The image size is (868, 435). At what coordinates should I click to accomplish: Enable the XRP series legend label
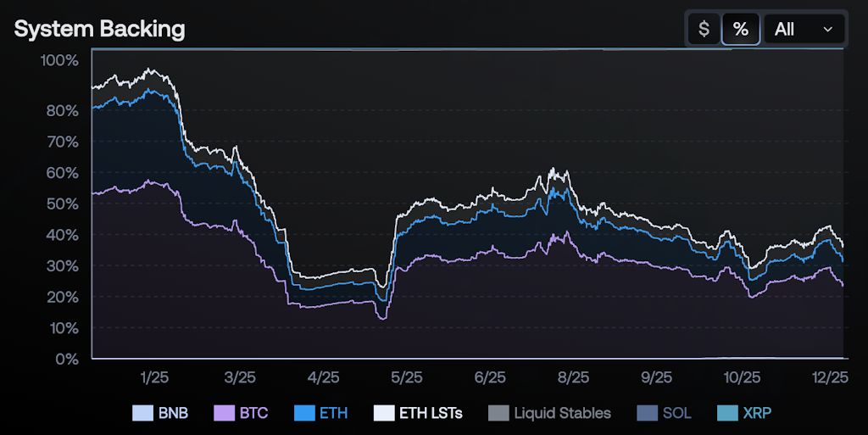757,413
